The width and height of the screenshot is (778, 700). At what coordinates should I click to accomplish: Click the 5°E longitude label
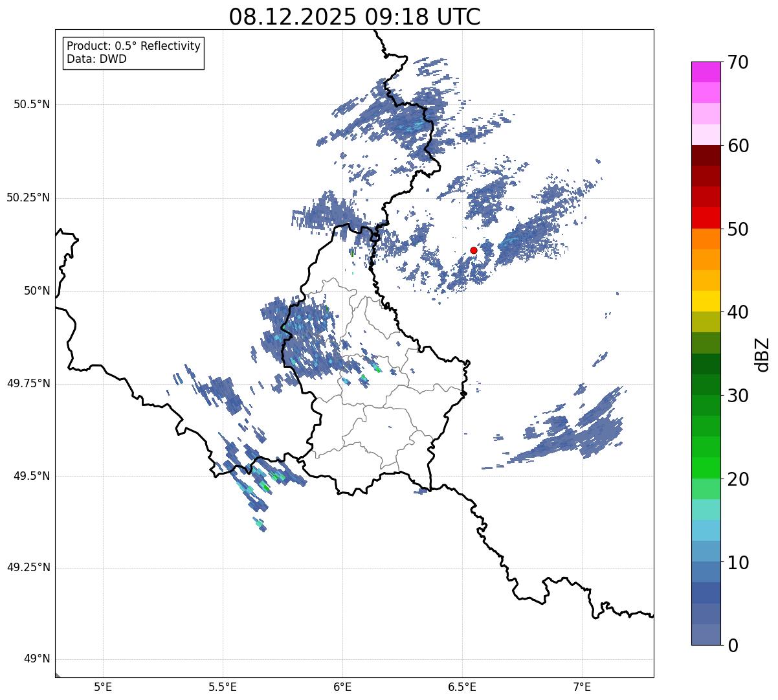tap(103, 686)
